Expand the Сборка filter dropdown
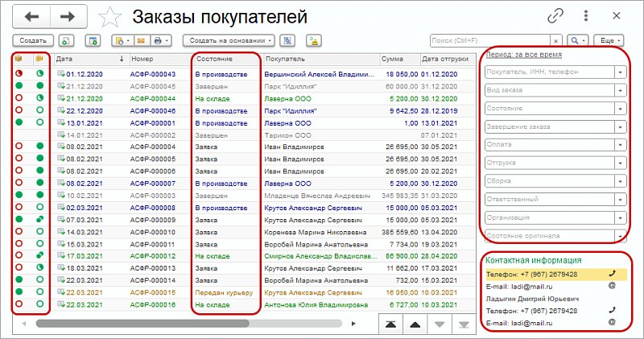The image size is (644, 339). click(621, 181)
